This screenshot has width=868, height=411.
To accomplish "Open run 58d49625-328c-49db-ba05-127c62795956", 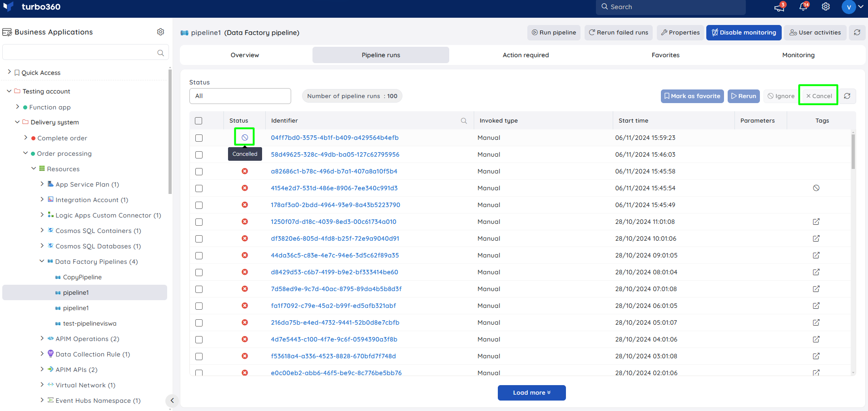I will pyautogui.click(x=335, y=154).
